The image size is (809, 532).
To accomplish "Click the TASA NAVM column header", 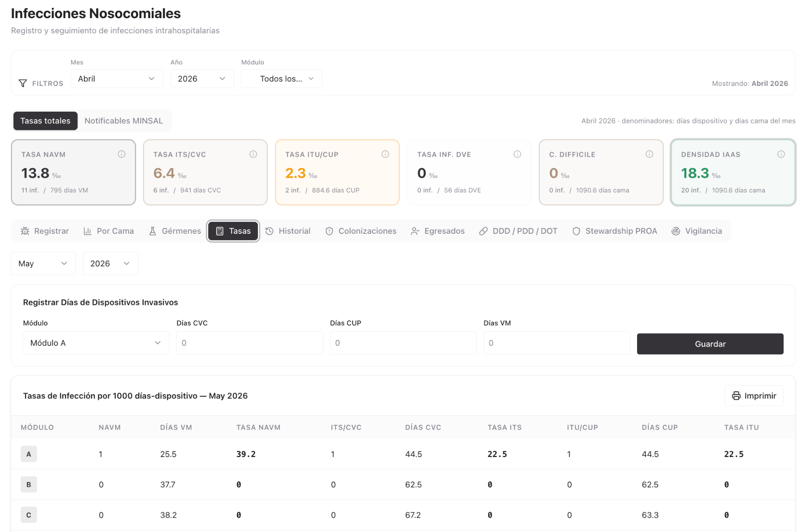I will pos(258,427).
